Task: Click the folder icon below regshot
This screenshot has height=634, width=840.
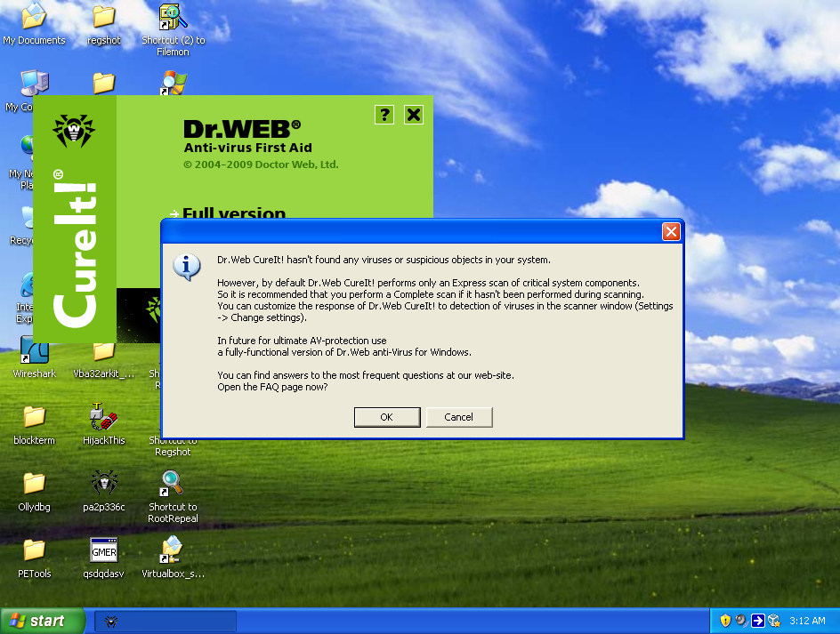Action: point(104,83)
